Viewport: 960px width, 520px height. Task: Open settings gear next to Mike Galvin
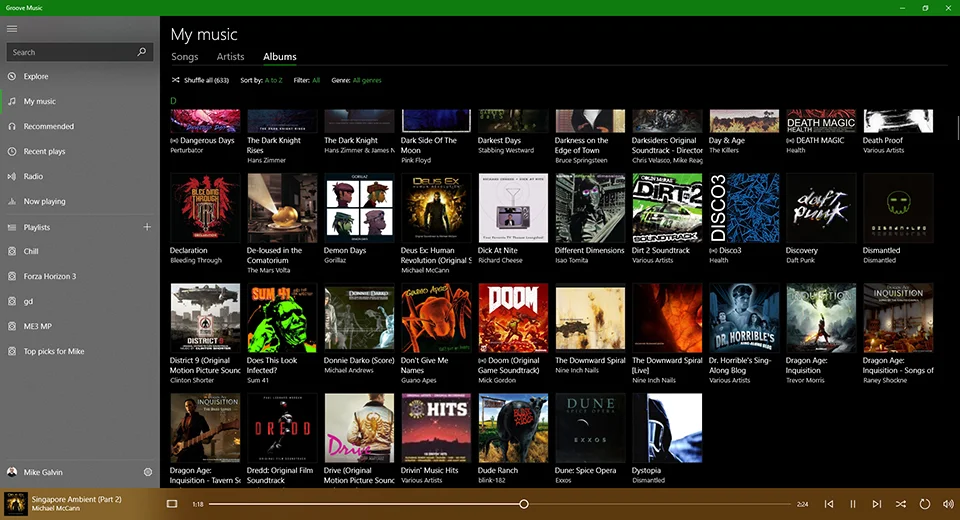point(148,472)
